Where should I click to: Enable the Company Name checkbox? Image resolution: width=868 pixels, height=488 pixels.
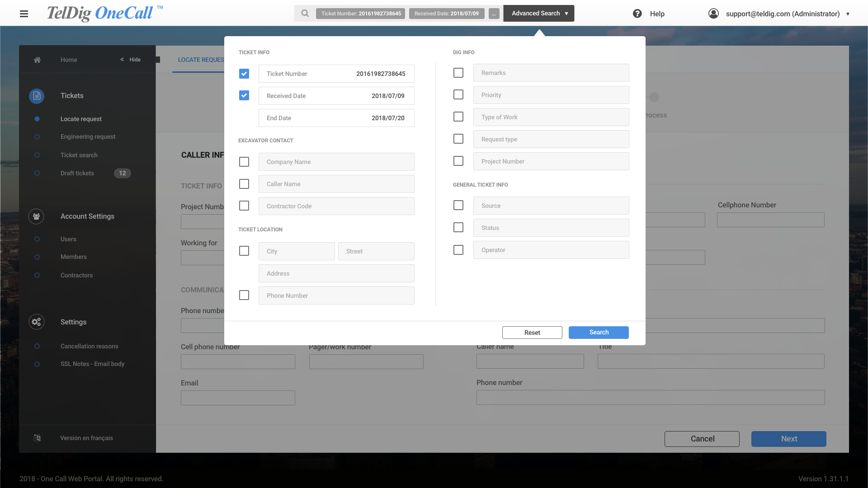(244, 162)
